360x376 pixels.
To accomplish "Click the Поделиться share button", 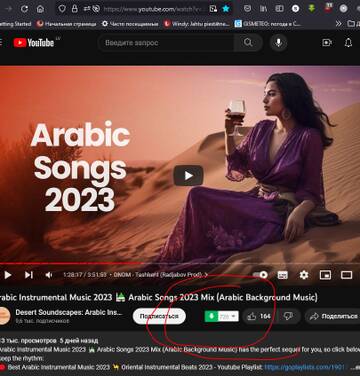I will (x=333, y=316).
